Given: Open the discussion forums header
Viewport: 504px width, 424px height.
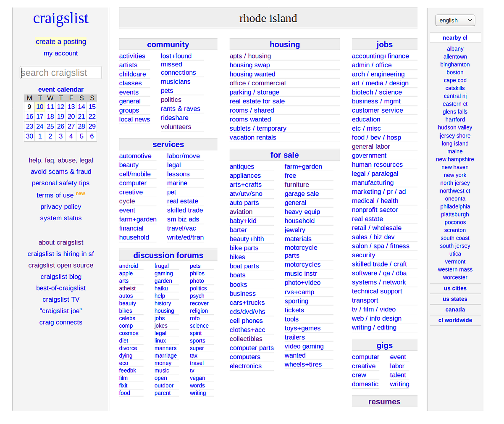Looking at the screenshot, I should pyautogui.click(x=168, y=255).
